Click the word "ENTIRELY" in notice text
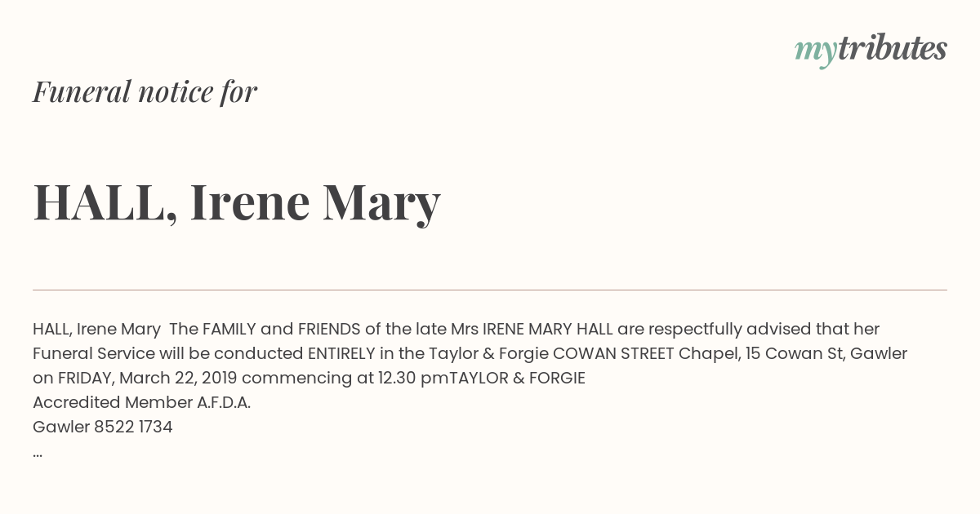This screenshot has height=514, width=980. [341, 353]
